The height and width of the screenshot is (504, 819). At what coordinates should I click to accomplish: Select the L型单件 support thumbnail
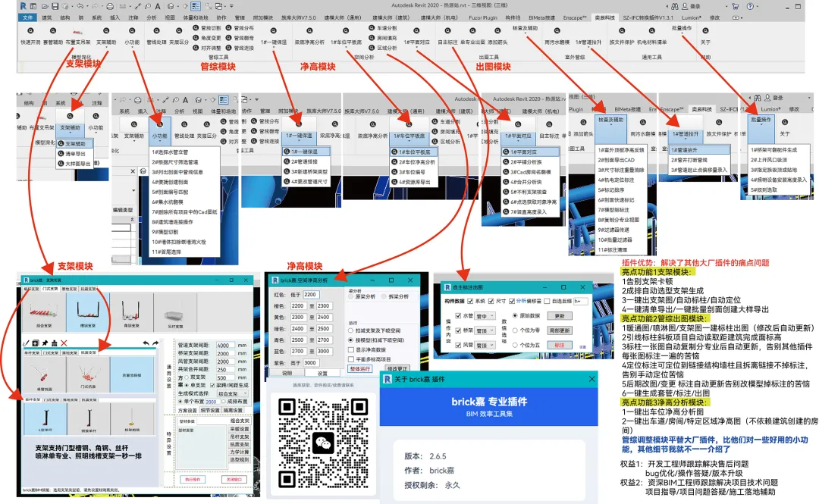click(x=45, y=419)
